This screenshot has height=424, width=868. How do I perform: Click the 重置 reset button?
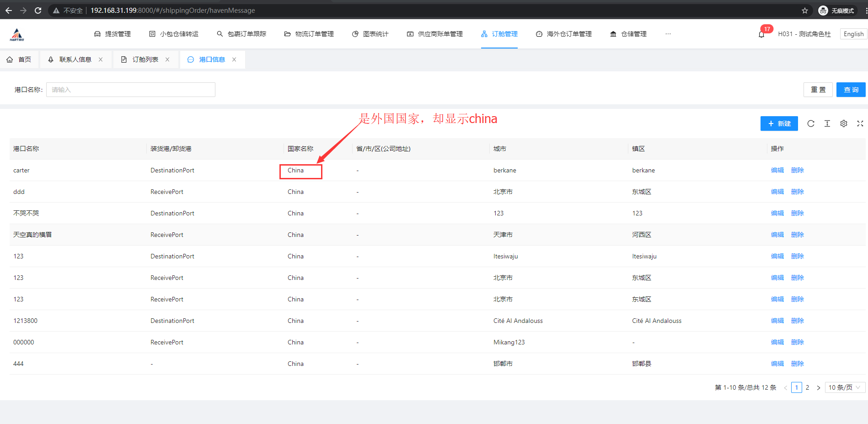point(818,89)
